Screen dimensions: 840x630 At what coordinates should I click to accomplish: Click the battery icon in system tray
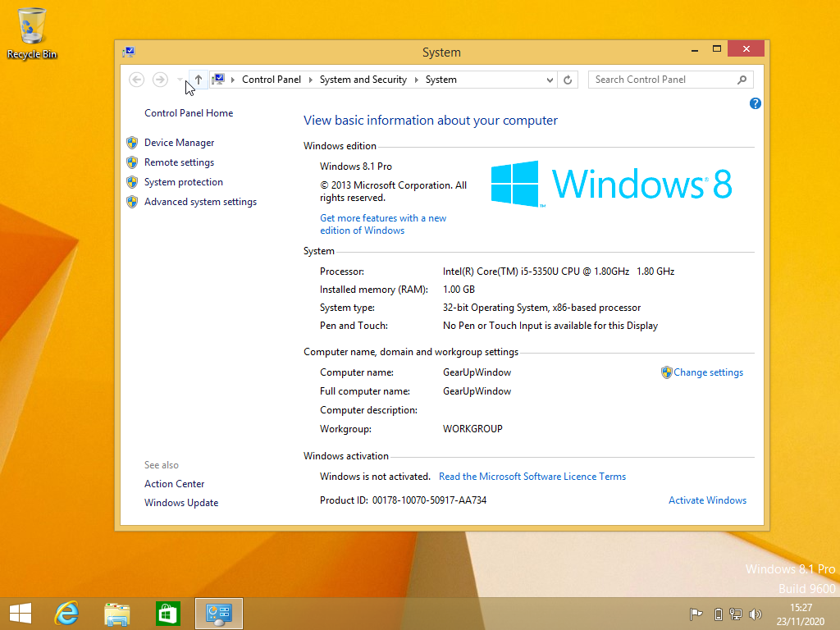pyautogui.click(x=719, y=614)
